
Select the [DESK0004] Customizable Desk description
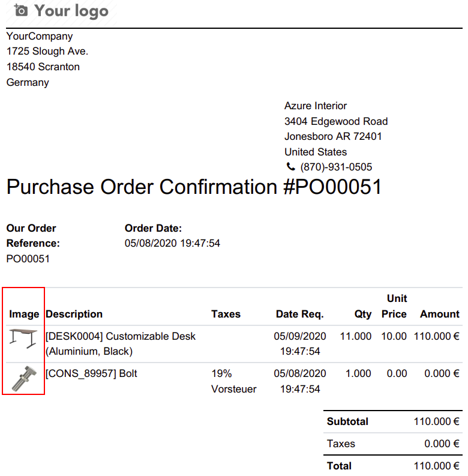click(121, 343)
